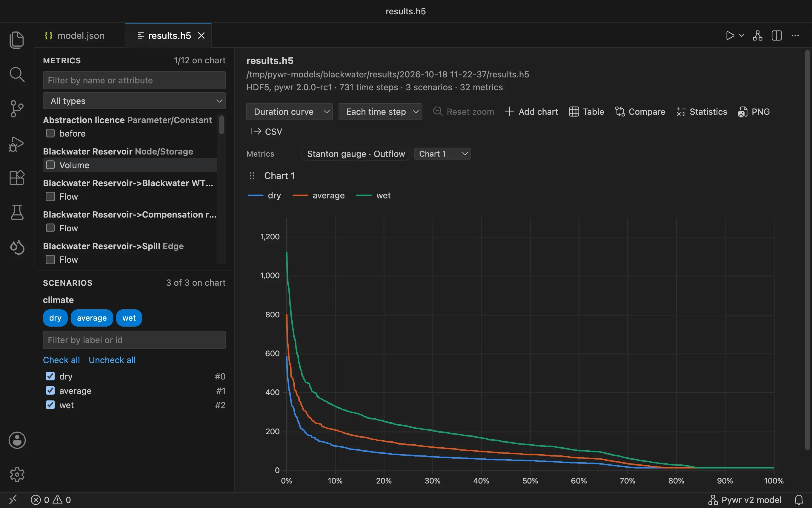This screenshot has height=508, width=812.
Task: Open the Table view button
Action: click(x=587, y=111)
